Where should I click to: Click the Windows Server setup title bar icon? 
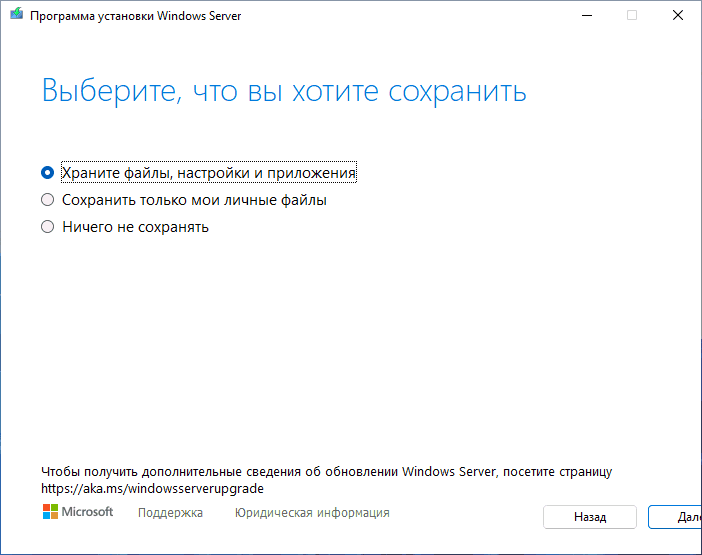(17, 14)
